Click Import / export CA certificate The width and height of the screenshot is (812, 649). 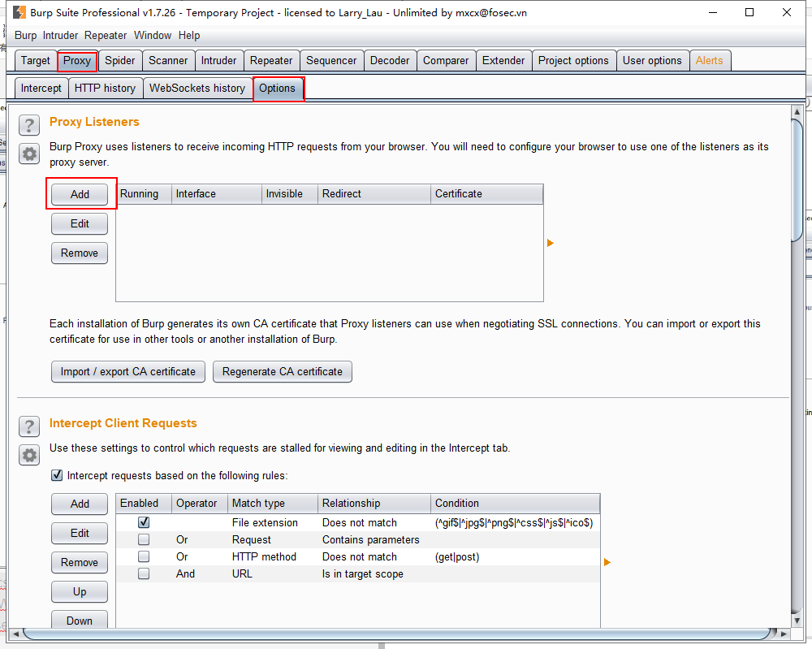coord(128,371)
